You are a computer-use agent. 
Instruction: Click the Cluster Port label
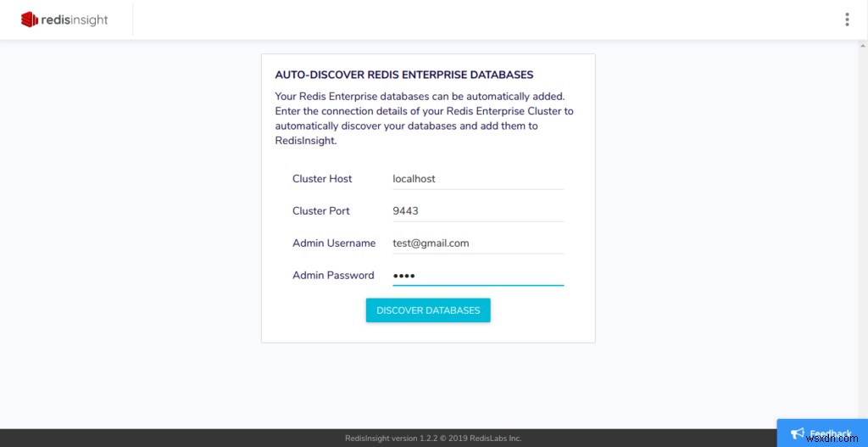321,211
